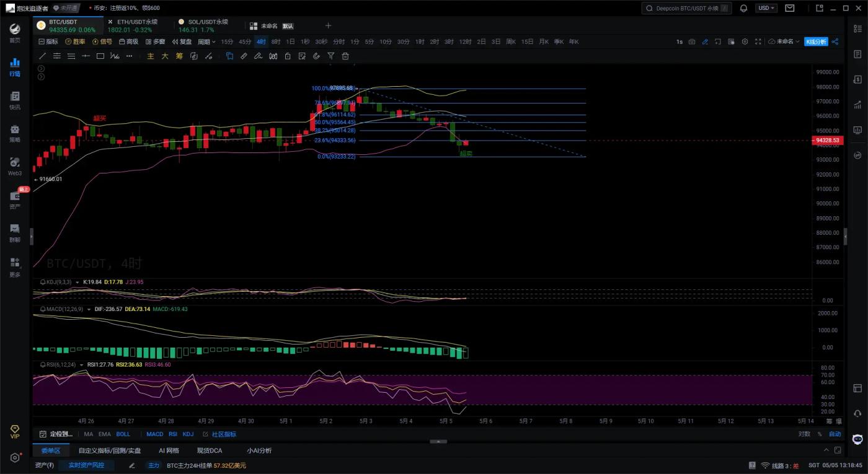Image resolution: width=868 pixels, height=474 pixels.
Task: Delete drawings with trash can icon
Action: pyautogui.click(x=345, y=56)
